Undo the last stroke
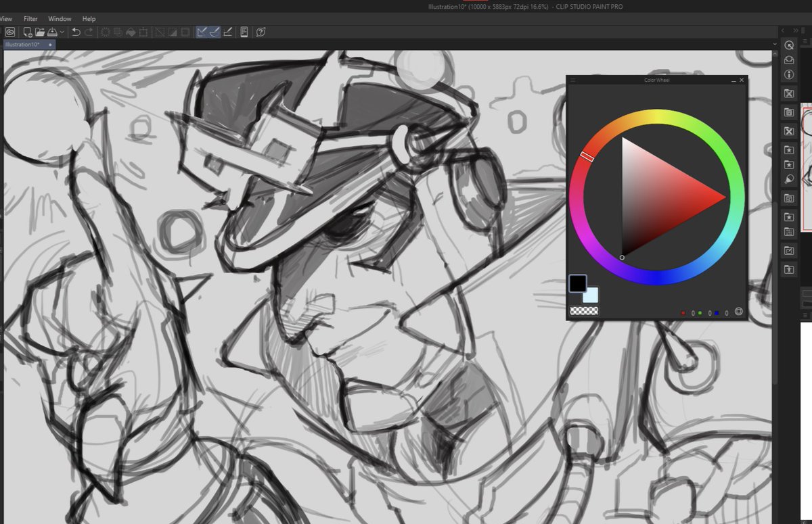The height and width of the screenshot is (524, 812). (x=76, y=32)
